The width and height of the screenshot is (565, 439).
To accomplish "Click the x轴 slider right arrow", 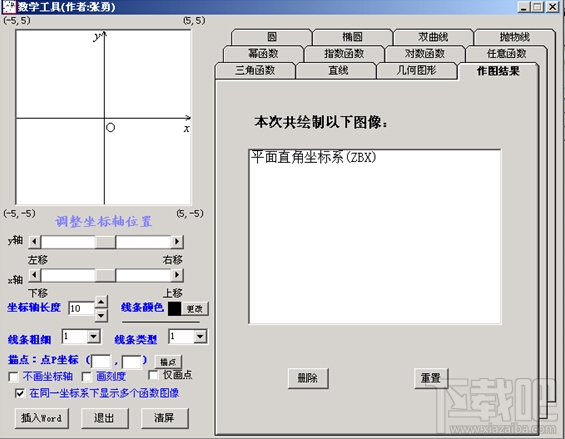I will pos(177,275).
